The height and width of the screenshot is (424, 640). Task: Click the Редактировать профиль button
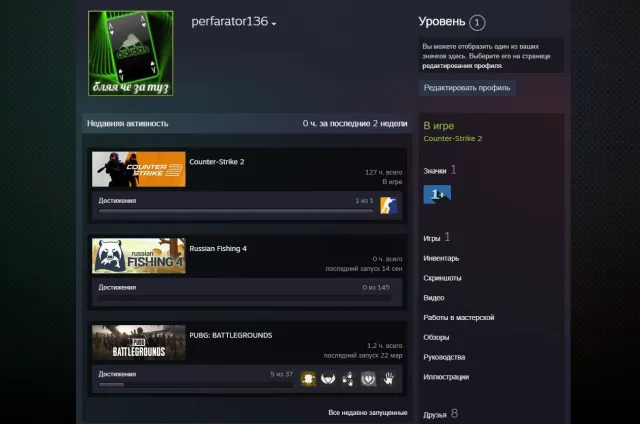coord(467,88)
